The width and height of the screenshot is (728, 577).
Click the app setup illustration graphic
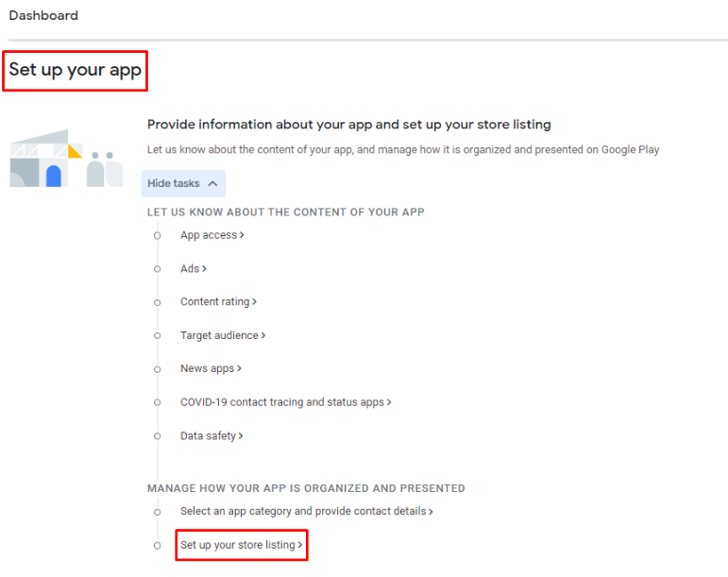coord(60,159)
